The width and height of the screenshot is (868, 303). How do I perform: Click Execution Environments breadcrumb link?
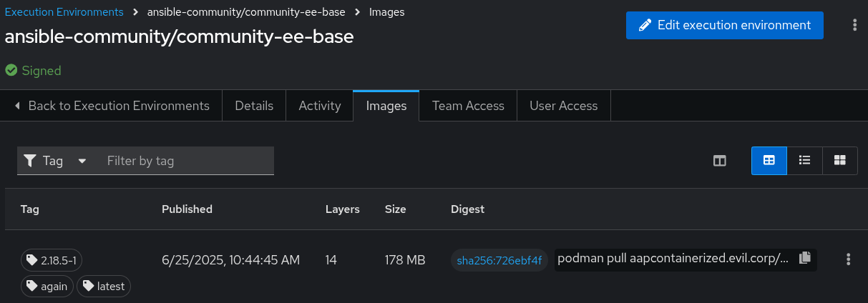tap(64, 12)
